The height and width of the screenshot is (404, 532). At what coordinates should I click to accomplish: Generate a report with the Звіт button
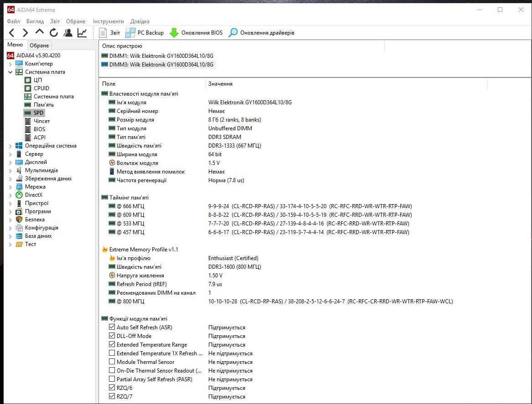(x=109, y=33)
